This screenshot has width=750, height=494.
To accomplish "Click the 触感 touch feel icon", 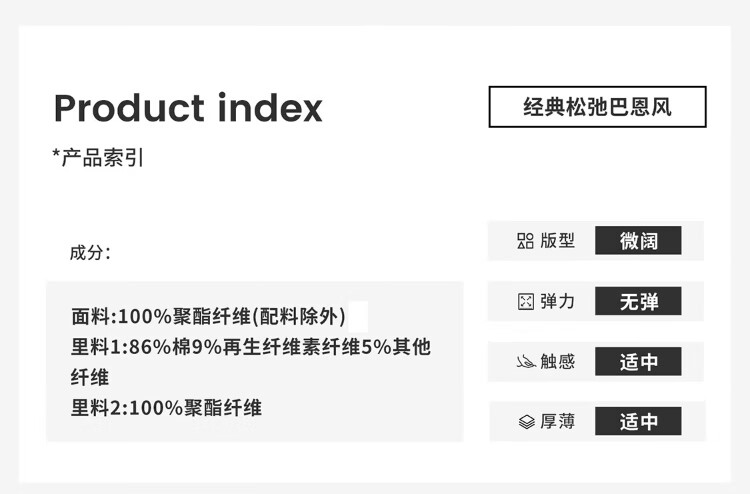I will pyautogui.click(x=526, y=362).
